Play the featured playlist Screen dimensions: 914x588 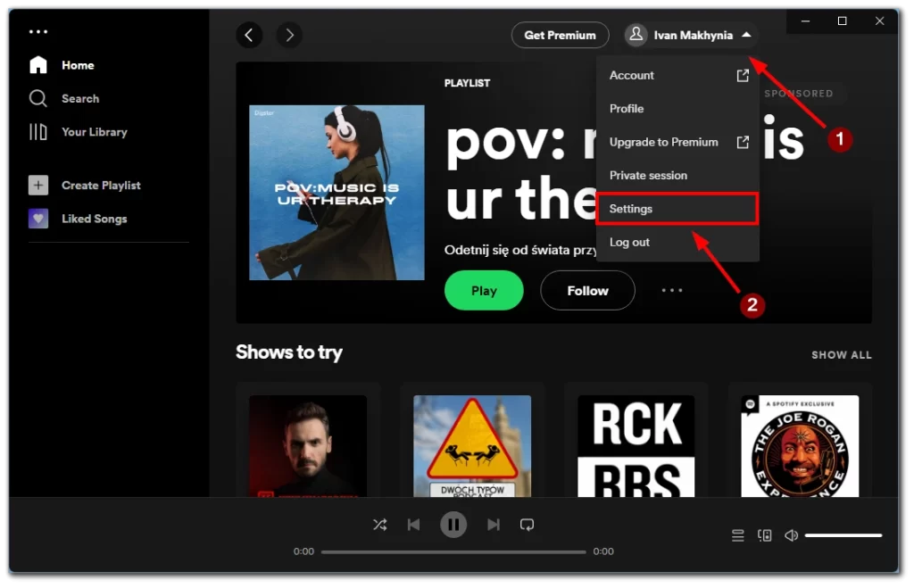point(484,290)
